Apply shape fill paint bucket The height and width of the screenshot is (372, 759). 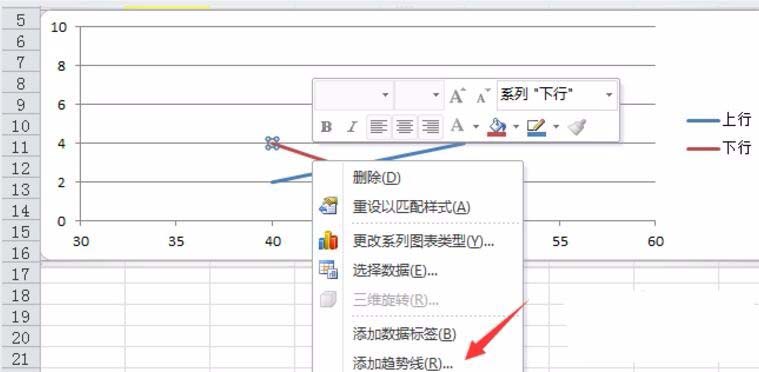(x=497, y=127)
